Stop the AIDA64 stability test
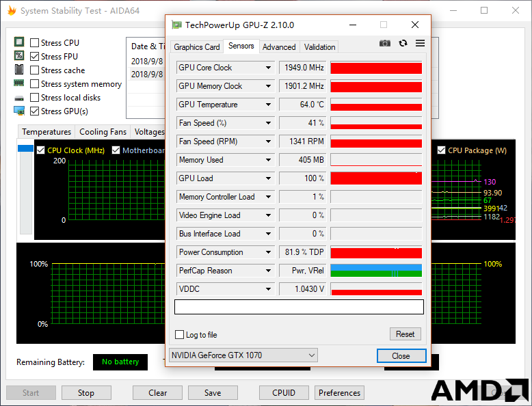This screenshot has height=406, width=532. click(86, 393)
